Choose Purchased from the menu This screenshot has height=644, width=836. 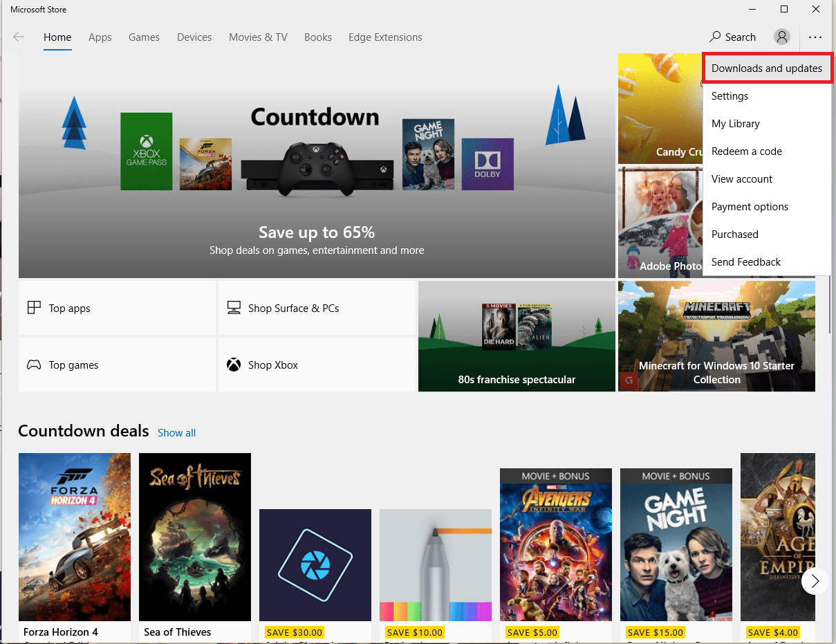tap(767, 234)
